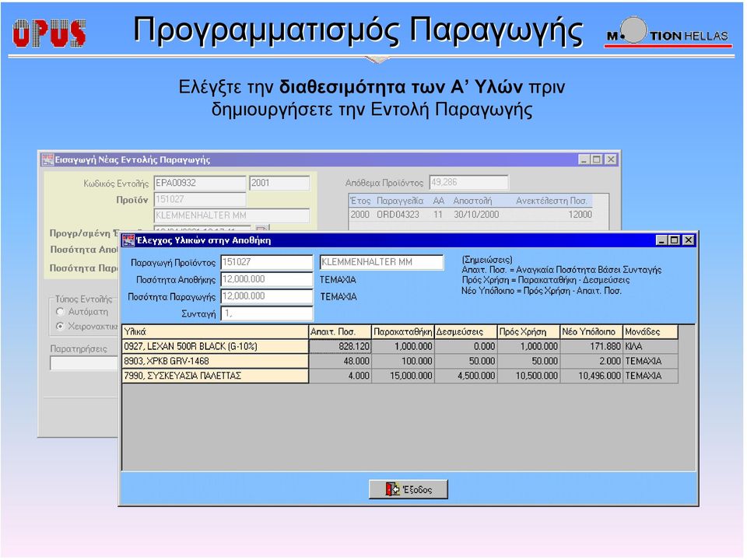Click the required quantity cell 828.120

[340, 346]
